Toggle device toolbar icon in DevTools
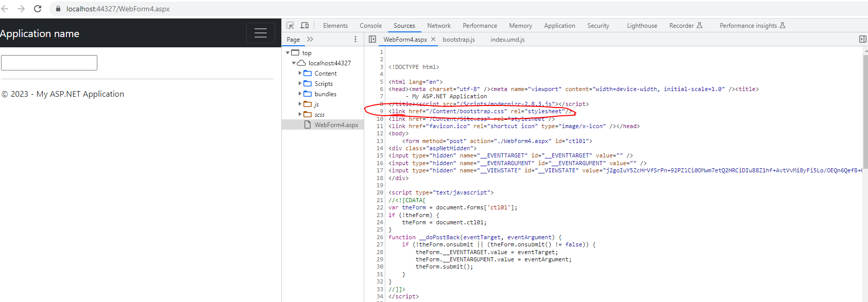The image size is (868, 302). 305,25
